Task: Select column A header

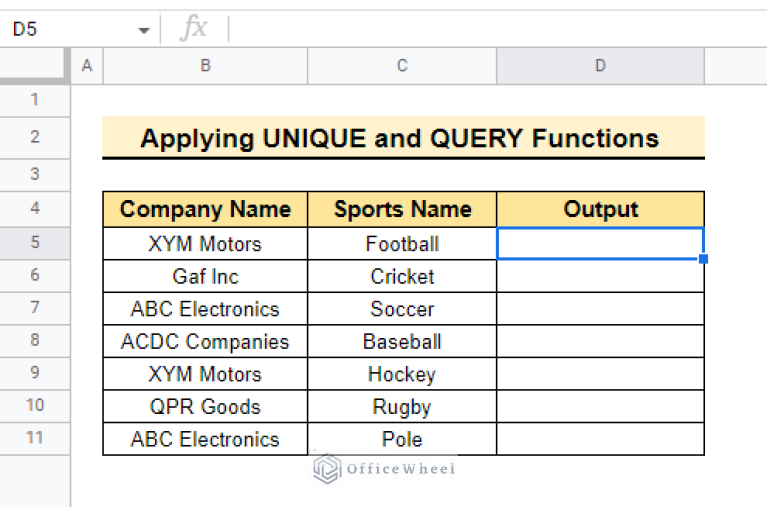Action: (x=87, y=66)
